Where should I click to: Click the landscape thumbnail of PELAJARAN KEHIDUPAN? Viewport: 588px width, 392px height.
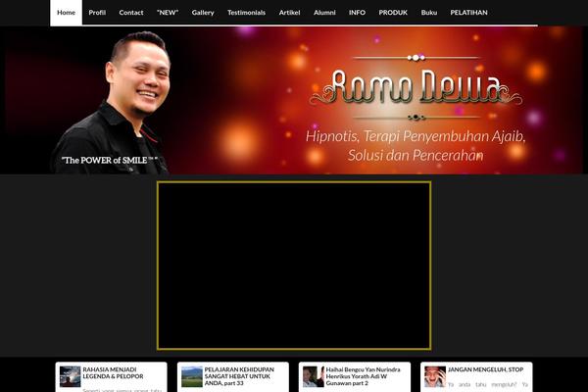tap(192, 376)
